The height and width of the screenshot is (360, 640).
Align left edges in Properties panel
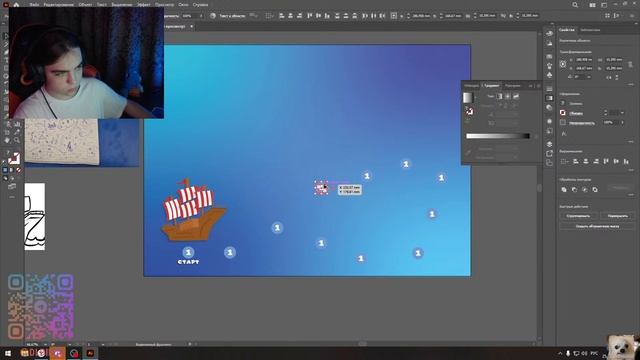click(x=576, y=162)
